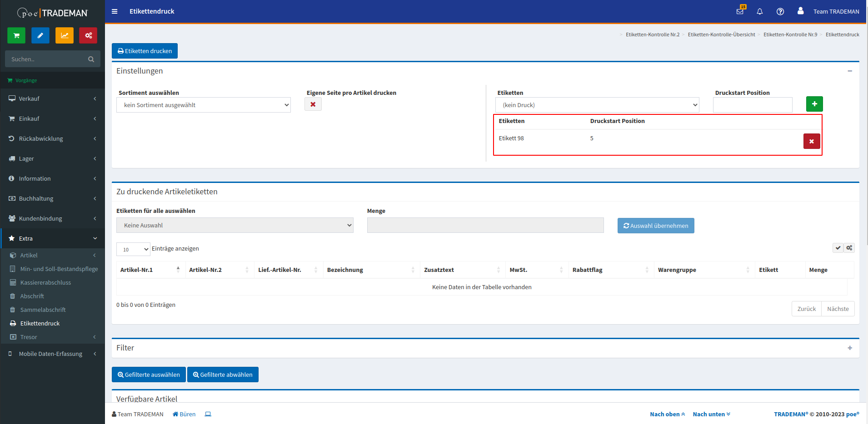Click the green shopping cart icon

(16, 35)
